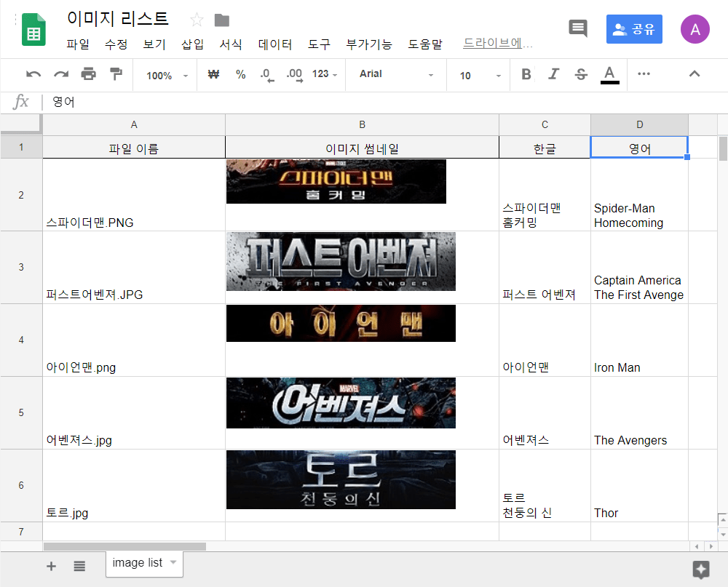
Task: Open the comments speech bubble icon
Action: click(x=578, y=29)
